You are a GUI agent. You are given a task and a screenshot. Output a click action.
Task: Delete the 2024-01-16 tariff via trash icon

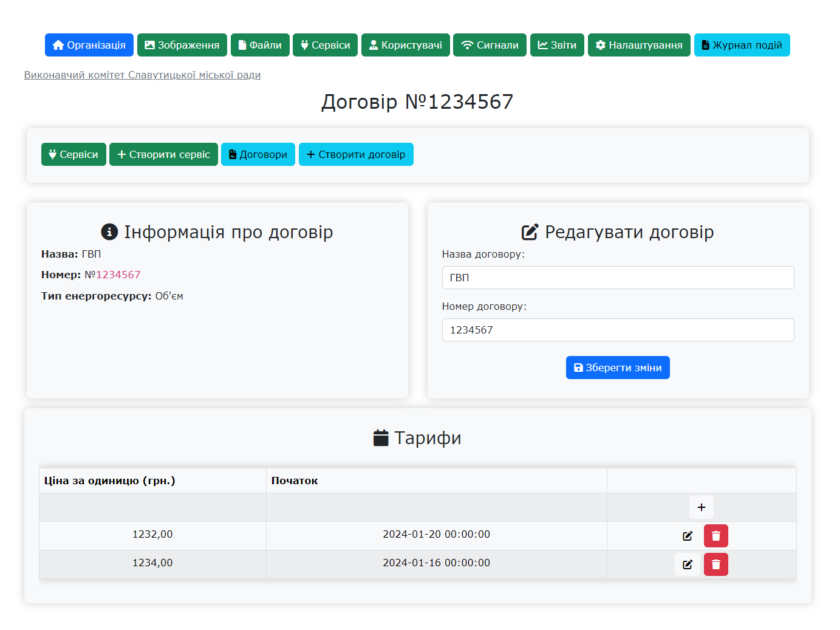point(715,564)
